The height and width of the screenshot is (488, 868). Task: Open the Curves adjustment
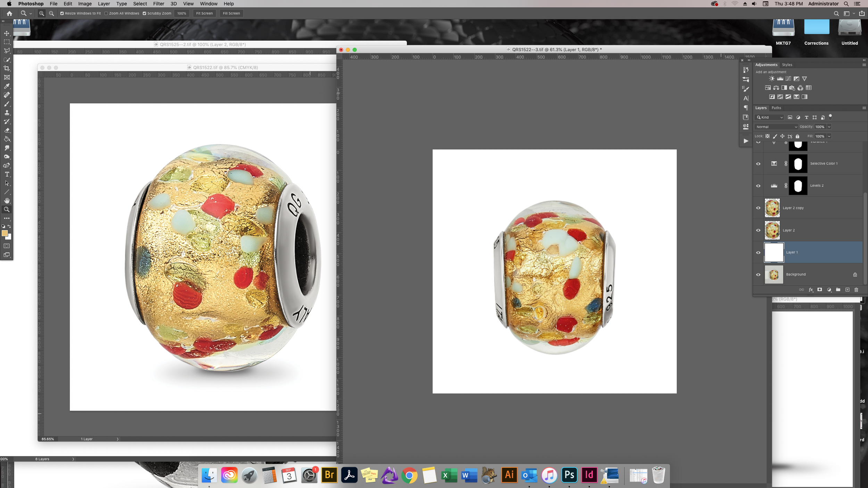[788, 79]
